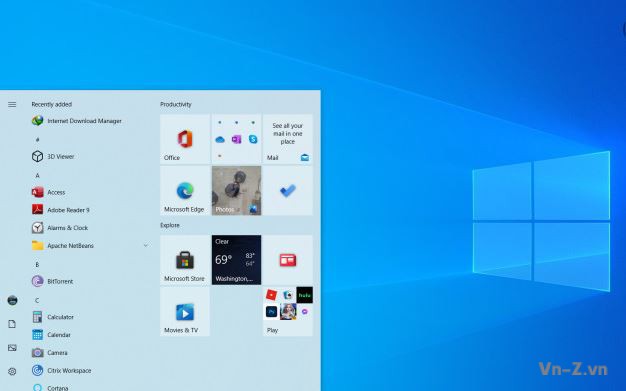This screenshot has height=391, width=626.
Task: Open the Microsoft Store tile
Action: coord(185,260)
